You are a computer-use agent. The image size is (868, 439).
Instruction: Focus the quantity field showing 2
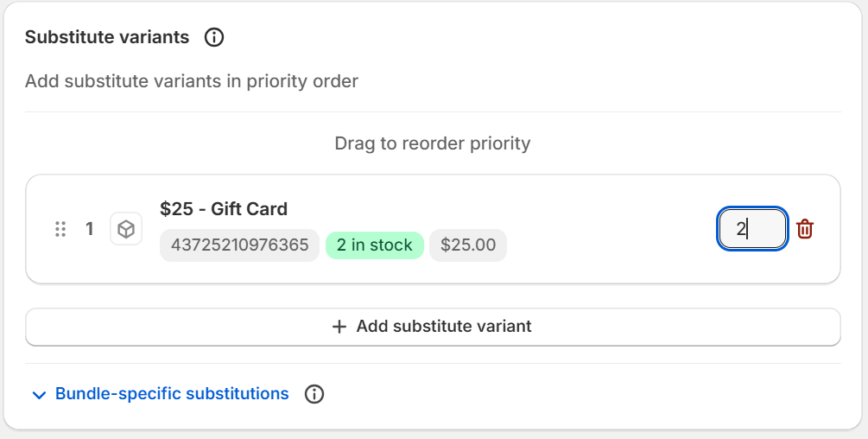[752, 229]
